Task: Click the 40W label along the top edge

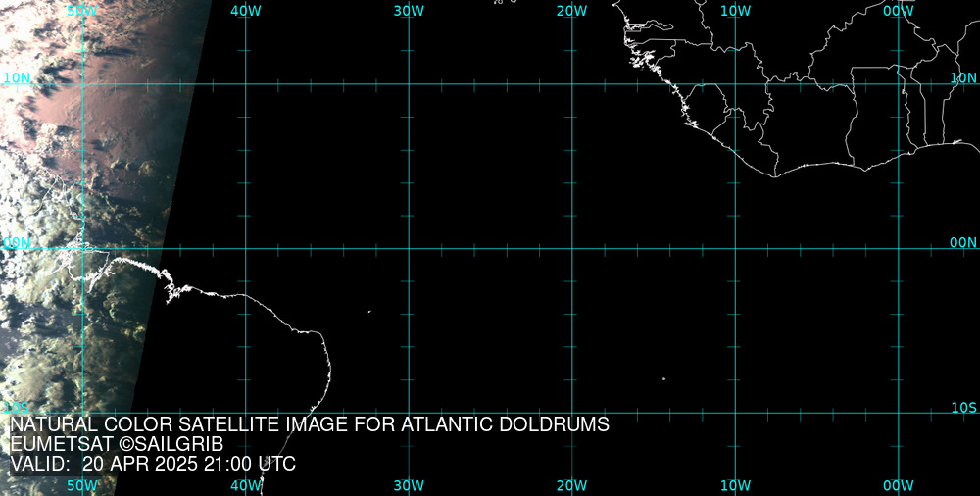Action: pyautogui.click(x=246, y=11)
